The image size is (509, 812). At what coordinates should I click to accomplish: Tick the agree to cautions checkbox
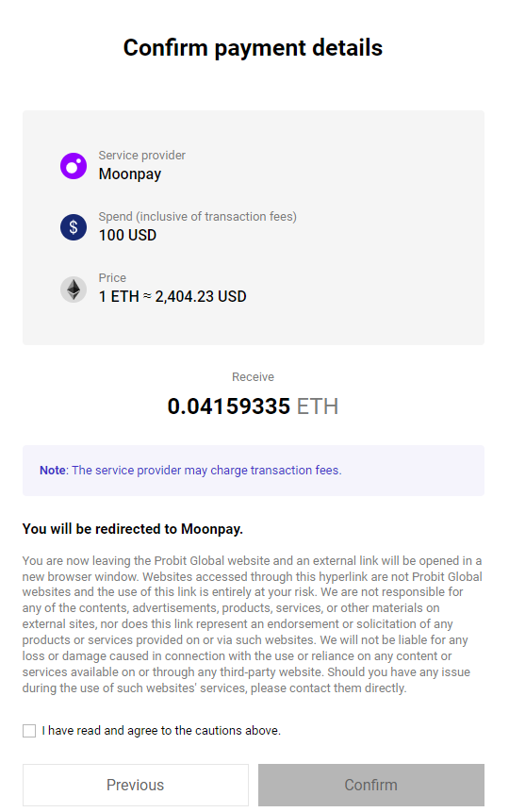[x=29, y=731]
